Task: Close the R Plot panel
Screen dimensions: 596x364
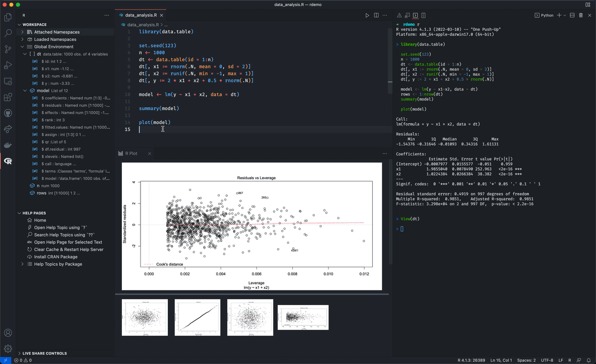Action: [x=149, y=154]
